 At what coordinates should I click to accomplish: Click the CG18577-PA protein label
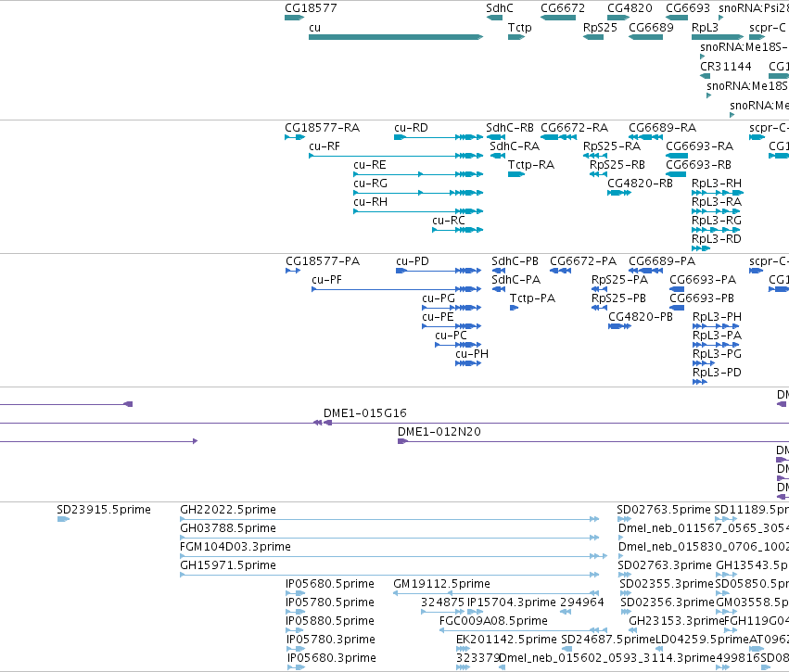323,261
